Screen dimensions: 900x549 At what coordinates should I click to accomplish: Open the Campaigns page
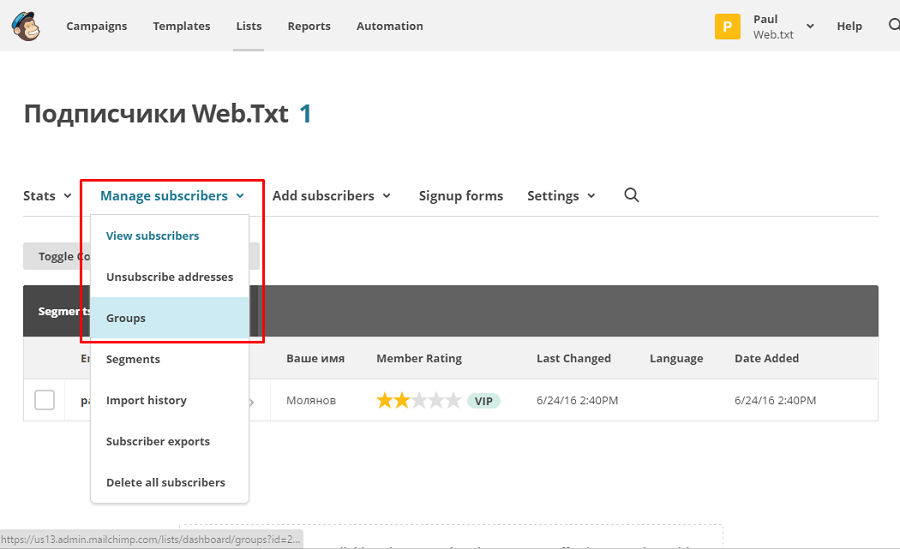click(96, 26)
